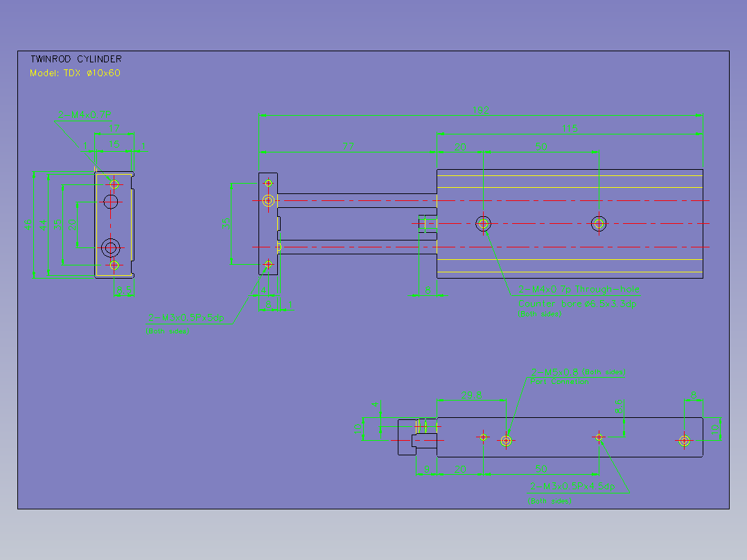Select the 46 height dimension text
Image resolution: width=747 pixels, height=560 pixels.
[28, 225]
